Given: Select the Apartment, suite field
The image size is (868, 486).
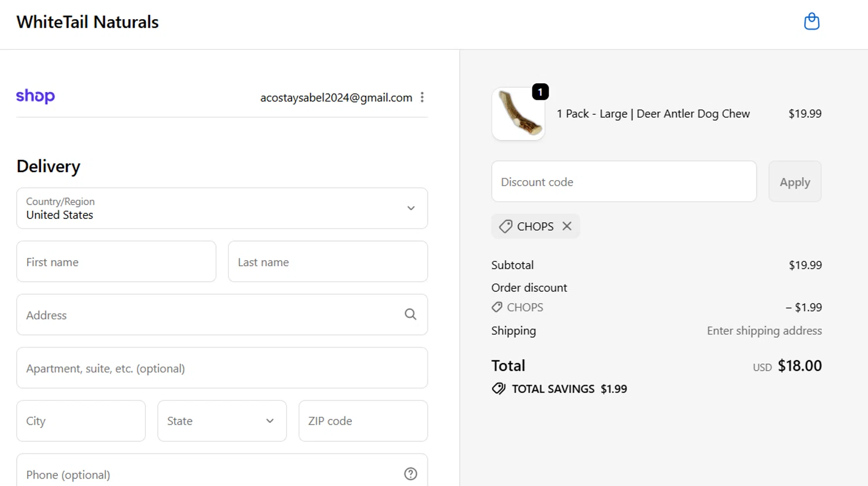Looking at the screenshot, I should coord(222,368).
